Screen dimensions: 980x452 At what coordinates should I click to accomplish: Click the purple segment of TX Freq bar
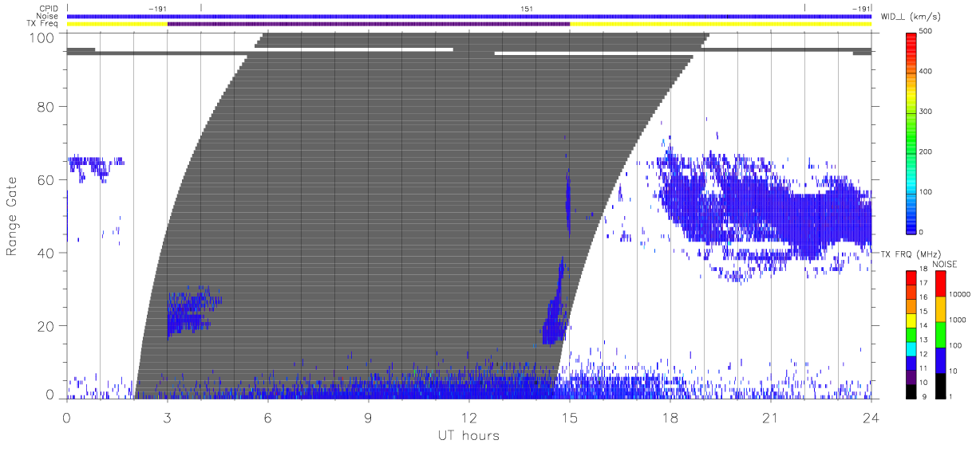[369, 24]
